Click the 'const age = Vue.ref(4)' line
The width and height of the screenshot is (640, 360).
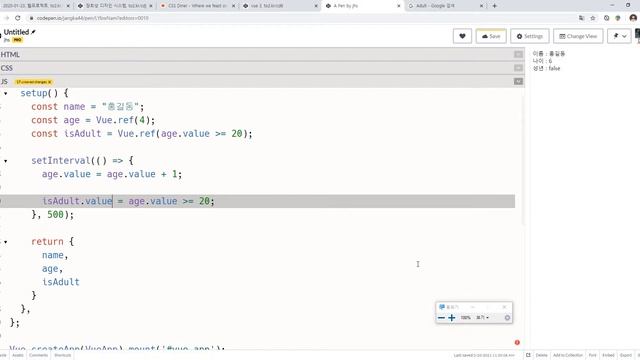click(93, 120)
